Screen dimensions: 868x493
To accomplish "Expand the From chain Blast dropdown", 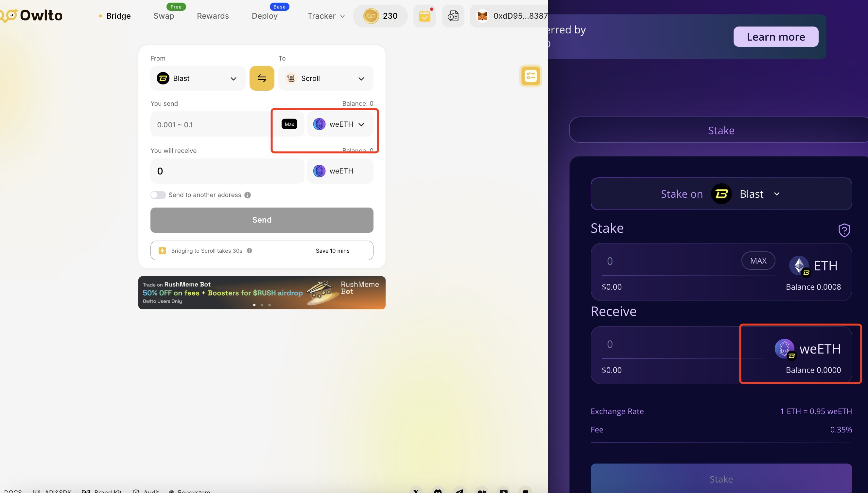I will [x=198, y=78].
